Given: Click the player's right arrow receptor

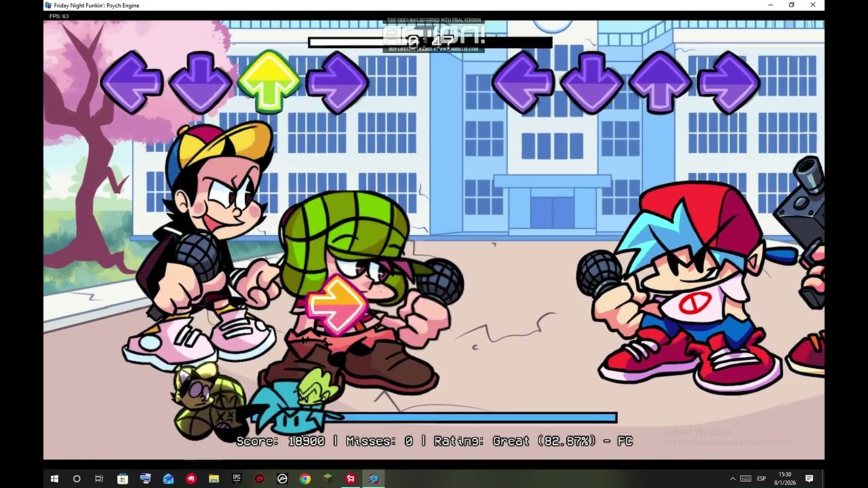Looking at the screenshot, I should tap(728, 82).
